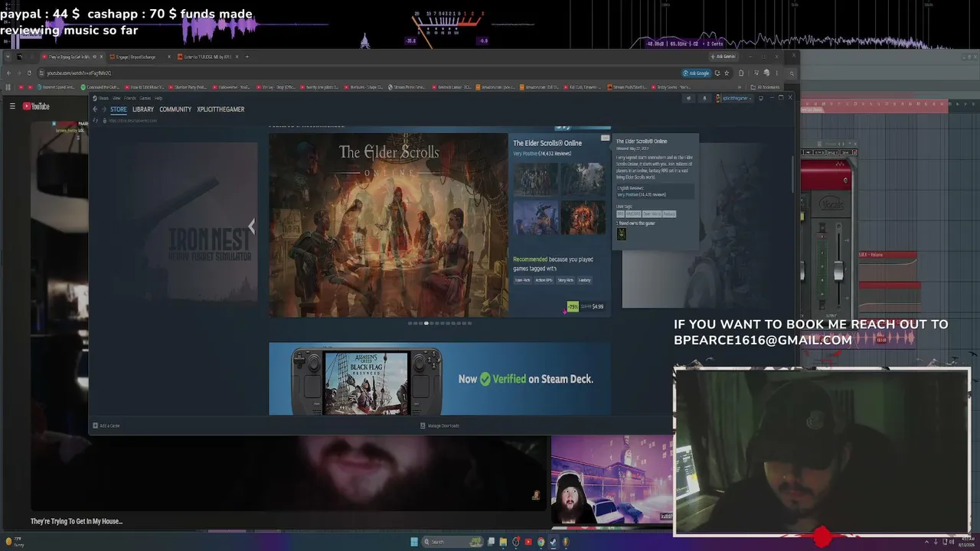Screen dimensions: 980x551
Task: Switch to the LIBRARY tab in Steam
Action: (143, 109)
